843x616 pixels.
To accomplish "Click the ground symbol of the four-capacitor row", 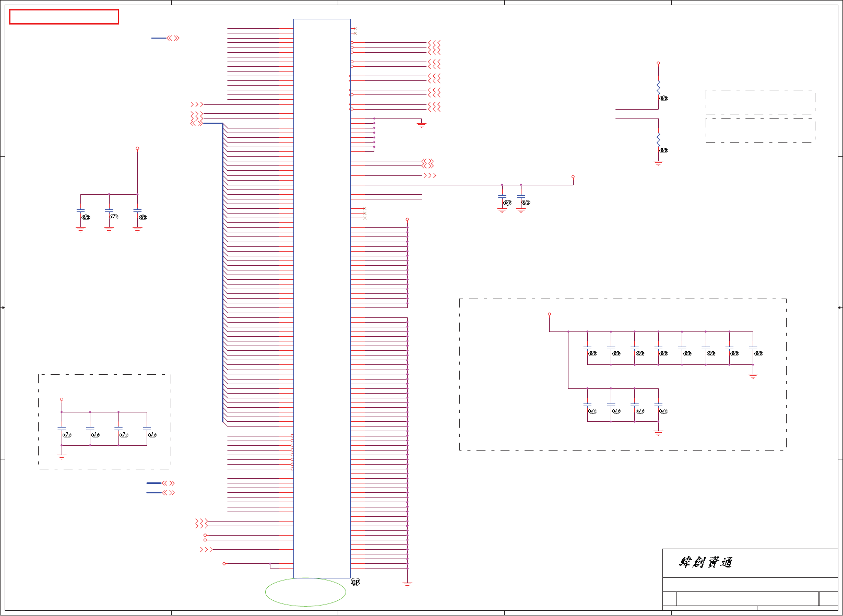I will point(658,433).
